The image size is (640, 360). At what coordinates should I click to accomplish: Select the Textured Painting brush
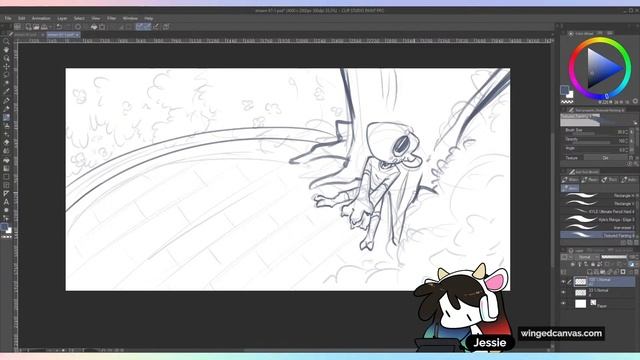click(598, 235)
